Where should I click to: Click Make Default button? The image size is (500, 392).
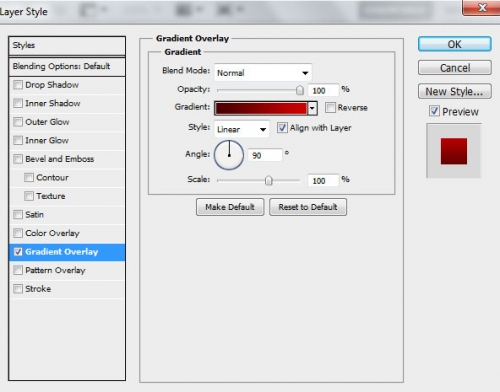coord(230,207)
